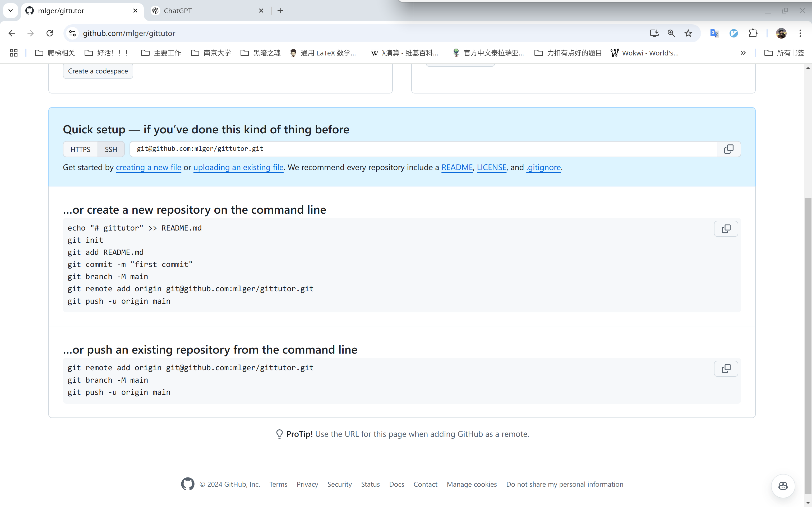Select the SSH protocol option
Screen dimensions: 812x507
[111, 149]
